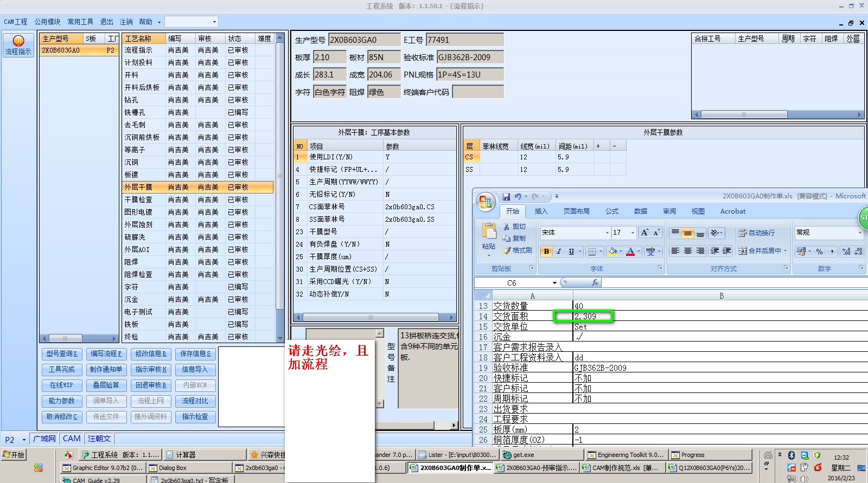
Task: Undo the last action in Excel
Action: 518,196
